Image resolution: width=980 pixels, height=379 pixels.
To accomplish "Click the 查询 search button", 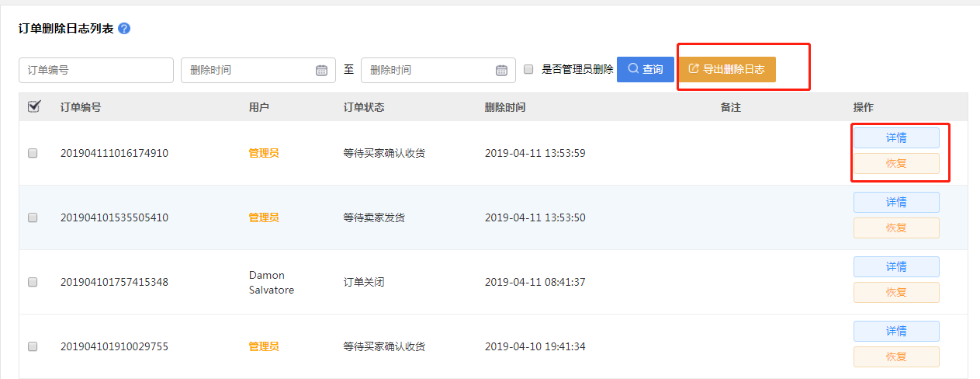I will (x=646, y=69).
